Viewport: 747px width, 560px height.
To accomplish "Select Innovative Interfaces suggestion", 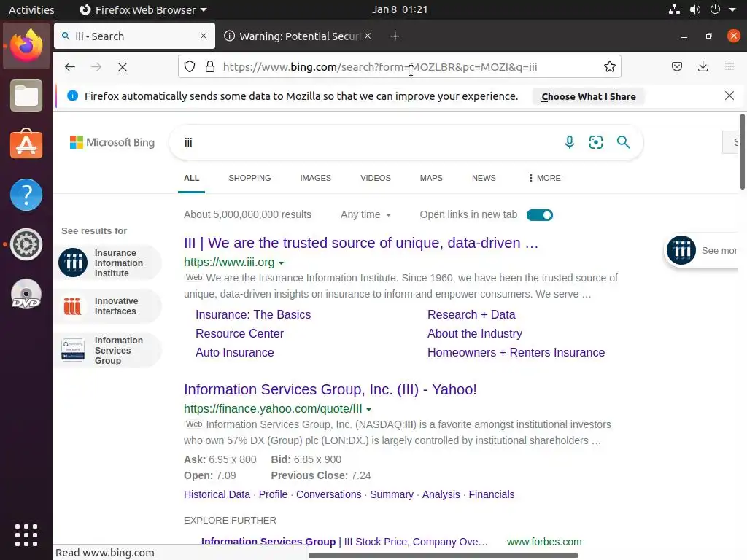I will (109, 306).
